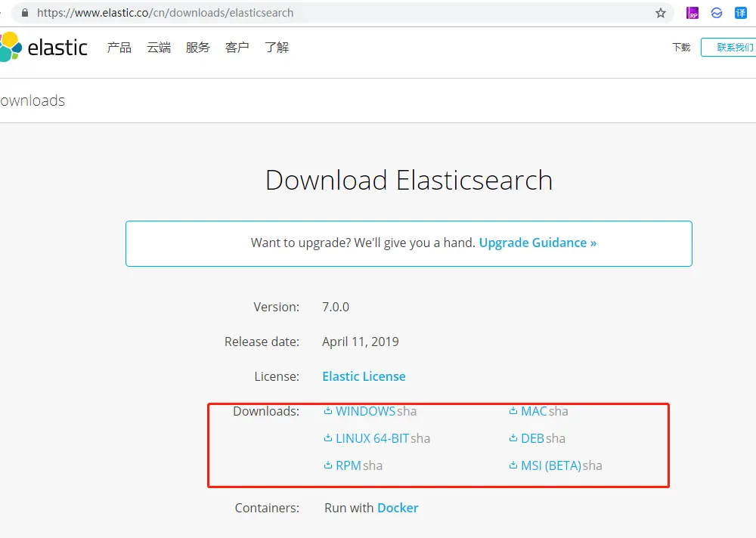Click the download icon beside RPM

328,465
